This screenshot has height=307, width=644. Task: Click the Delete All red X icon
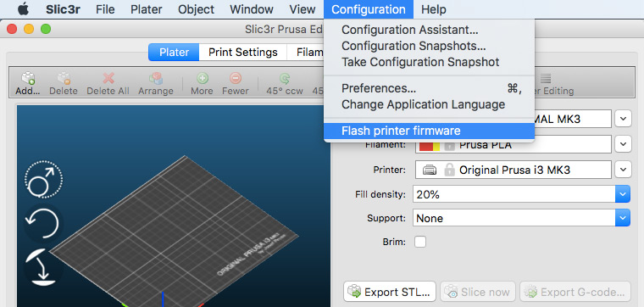108,78
